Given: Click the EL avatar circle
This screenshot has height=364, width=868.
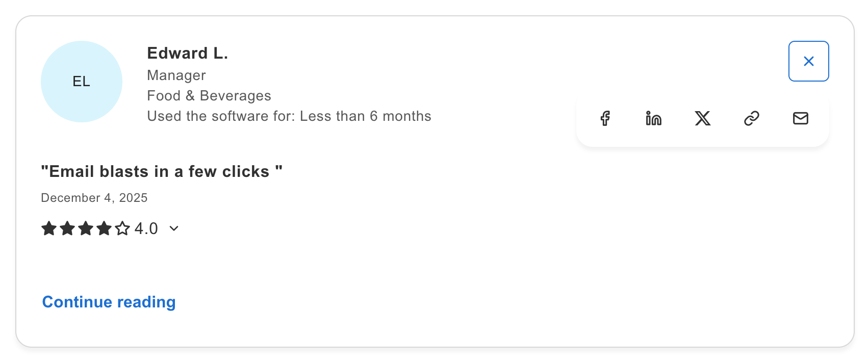Looking at the screenshot, I should [82, 82].
